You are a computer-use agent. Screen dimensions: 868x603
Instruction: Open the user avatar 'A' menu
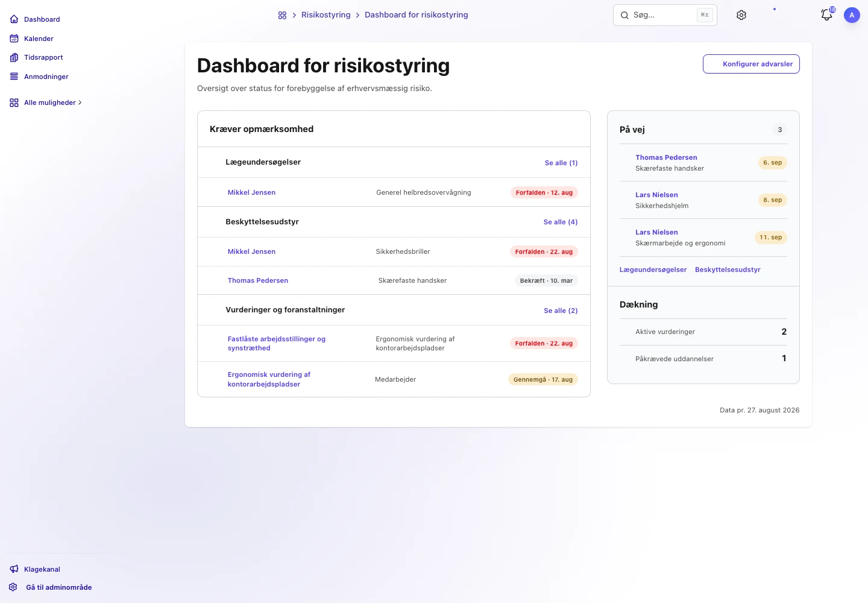pyautogui.click(x=852, y=15)
